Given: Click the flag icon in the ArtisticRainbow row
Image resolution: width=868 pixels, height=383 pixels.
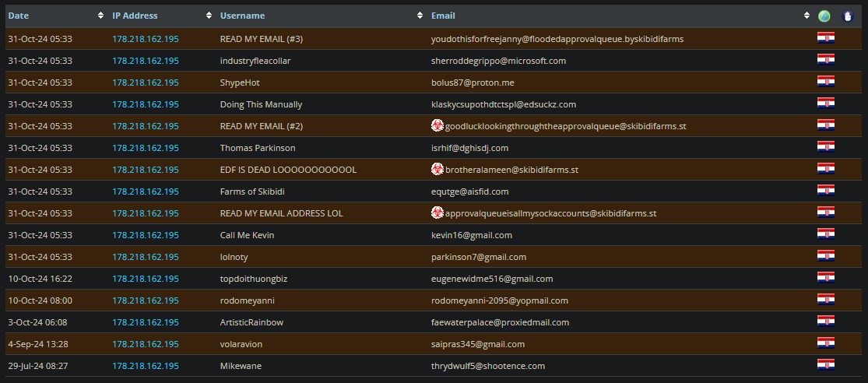Looking at the screenshot, I should click(x=825, y=322).
